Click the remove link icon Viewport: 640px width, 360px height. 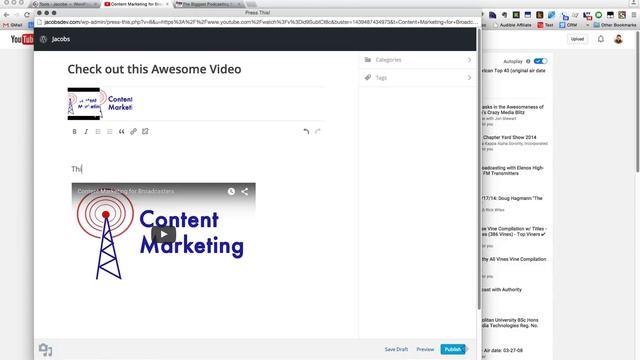[145, 131]
